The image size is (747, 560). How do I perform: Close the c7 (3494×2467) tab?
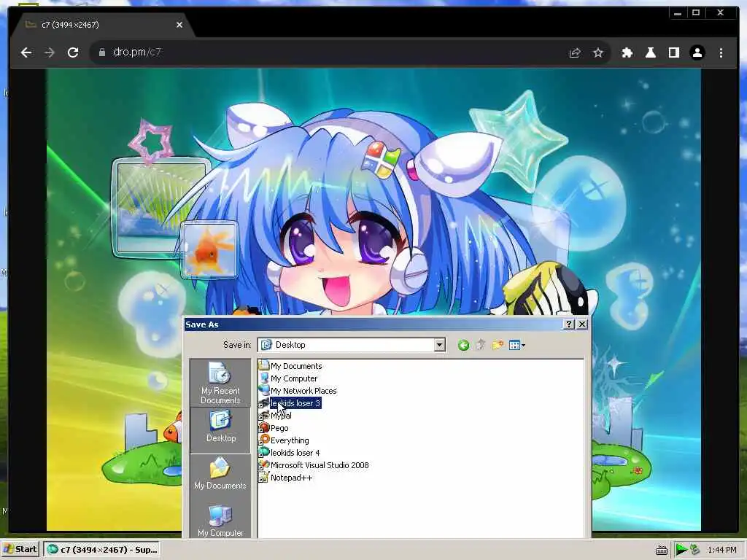pyautogui.click(x=179, y=25)
